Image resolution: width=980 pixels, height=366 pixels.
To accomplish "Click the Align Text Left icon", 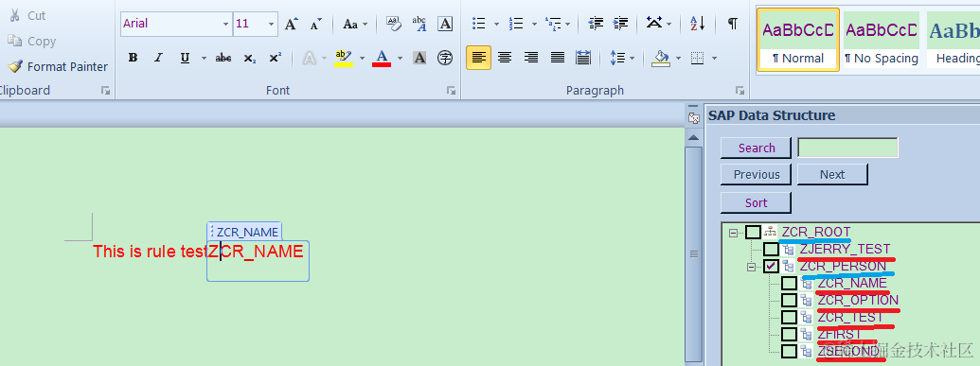I will 479,58.
